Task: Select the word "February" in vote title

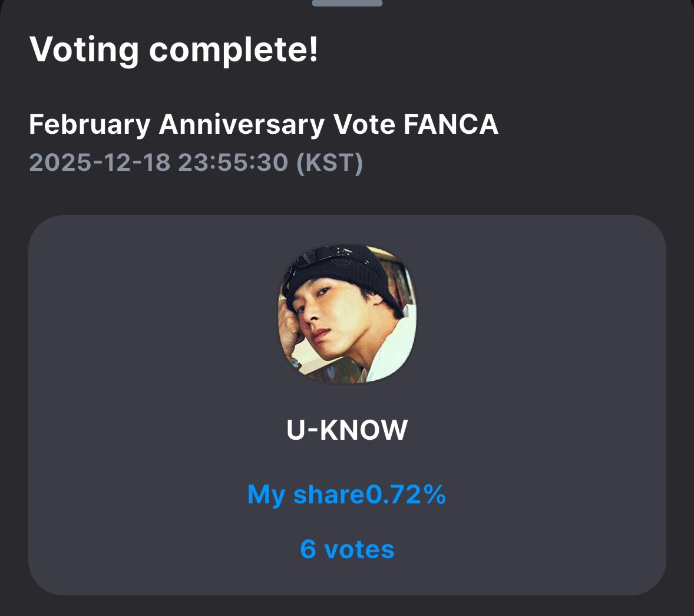Action: [x=90, y=125]
